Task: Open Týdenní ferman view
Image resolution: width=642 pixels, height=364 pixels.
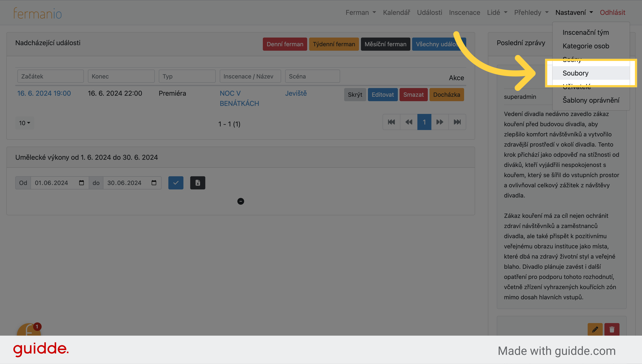Action: 334,44
